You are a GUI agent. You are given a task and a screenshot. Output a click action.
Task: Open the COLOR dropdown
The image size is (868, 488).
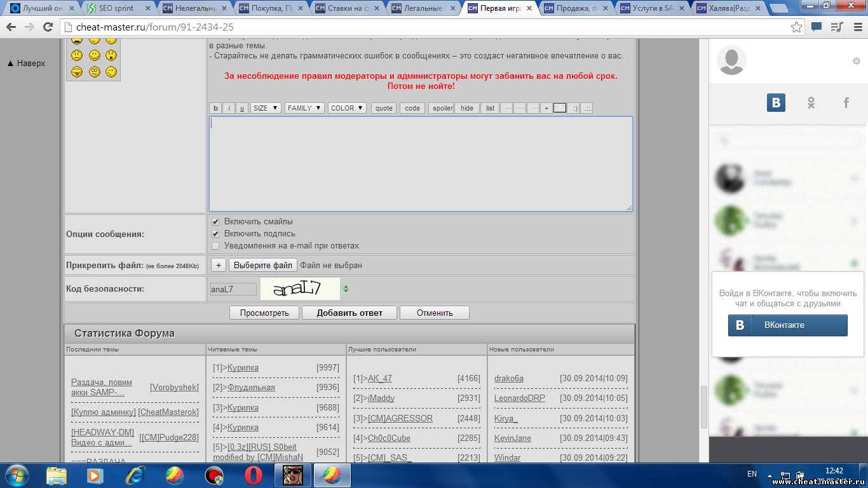[x=347, y=108]
